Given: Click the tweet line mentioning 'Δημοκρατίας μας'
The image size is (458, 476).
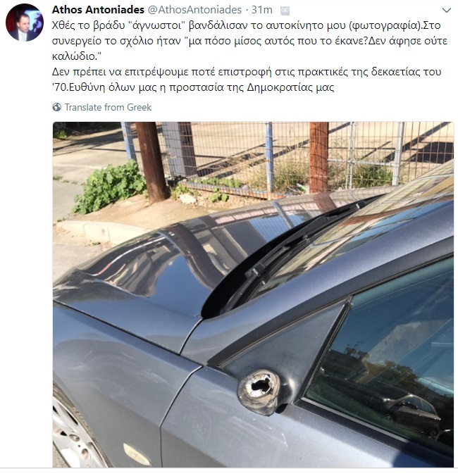Looking at the screenshot, I should [193, 87].
